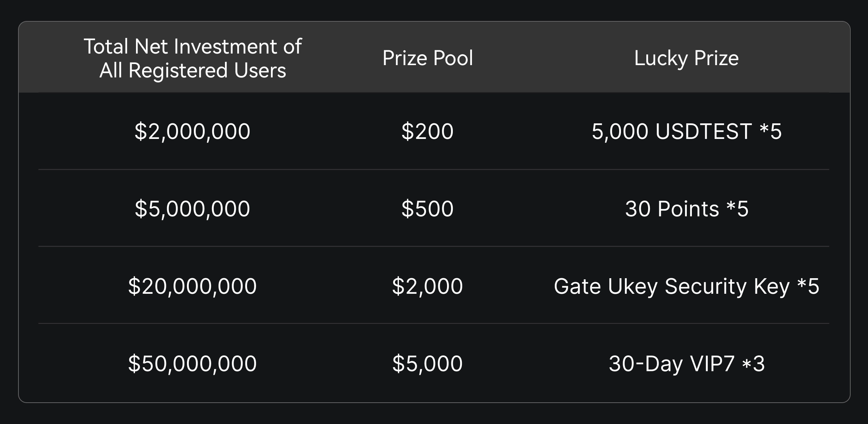Select the $5,000 prize pool value
This screenshot has width=868, height=424.
click(427, 364)
